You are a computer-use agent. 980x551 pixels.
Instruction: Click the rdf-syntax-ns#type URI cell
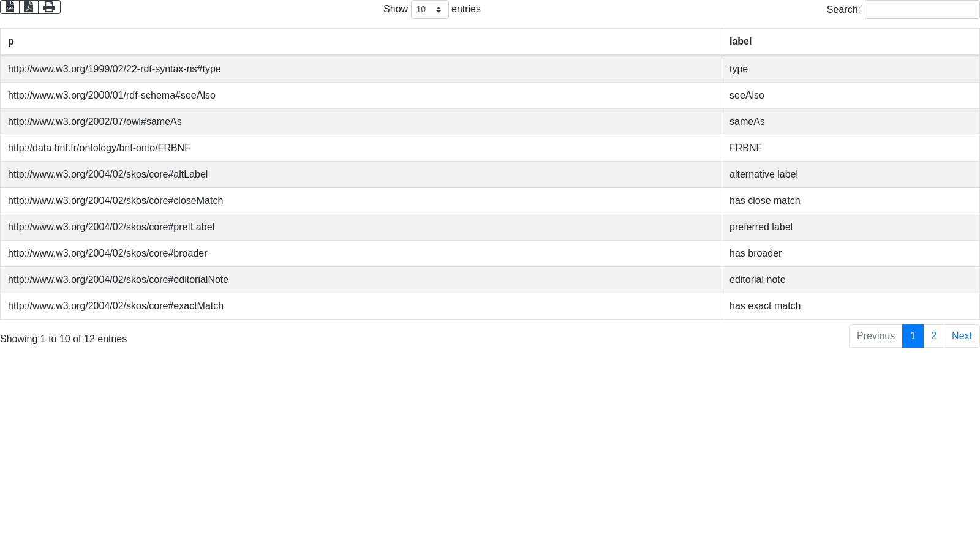tap(115, 69)
